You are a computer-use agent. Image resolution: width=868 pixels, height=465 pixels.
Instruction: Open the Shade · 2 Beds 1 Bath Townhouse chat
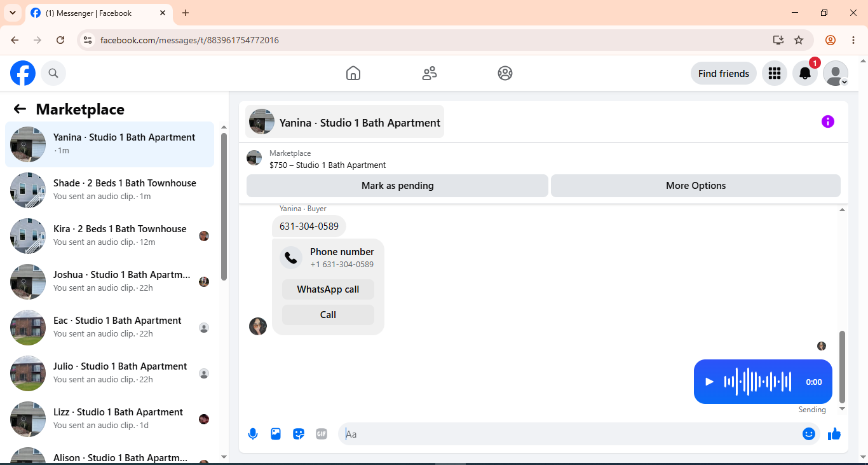point(109,190)
